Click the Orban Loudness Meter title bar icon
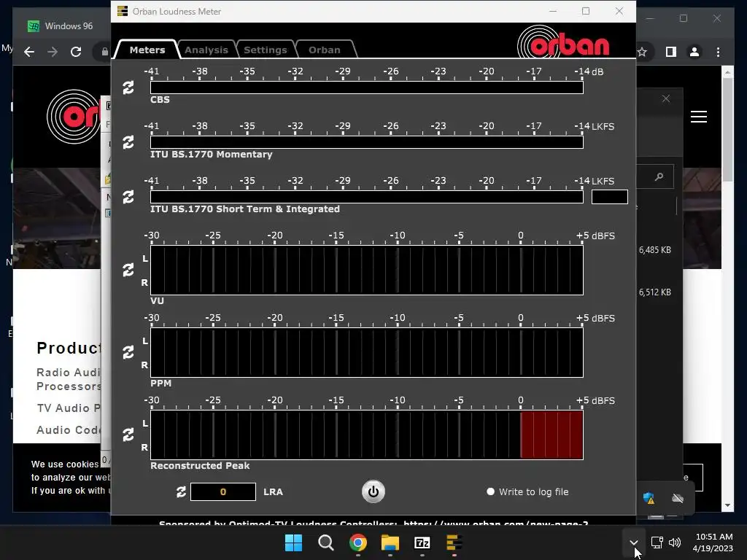 point(123,11)
